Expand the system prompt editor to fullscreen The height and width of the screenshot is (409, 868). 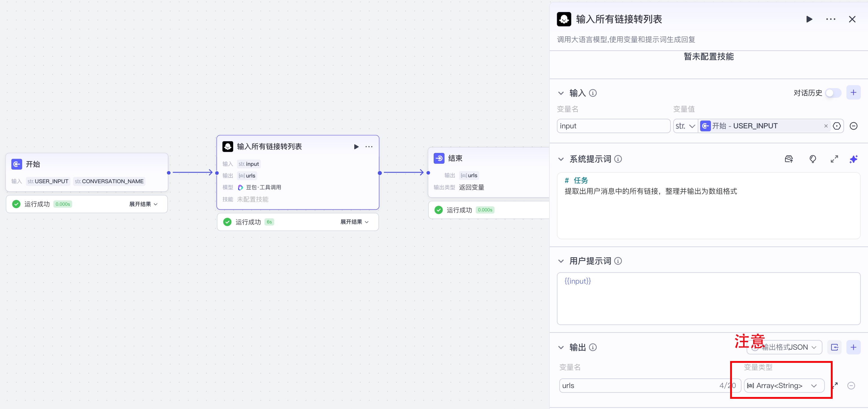(834, 159)
